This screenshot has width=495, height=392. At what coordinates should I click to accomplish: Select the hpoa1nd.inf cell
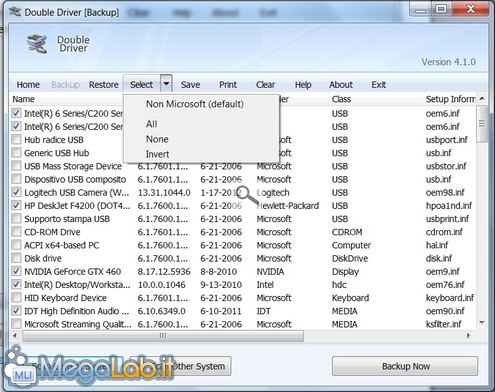(x=449, y=206)
